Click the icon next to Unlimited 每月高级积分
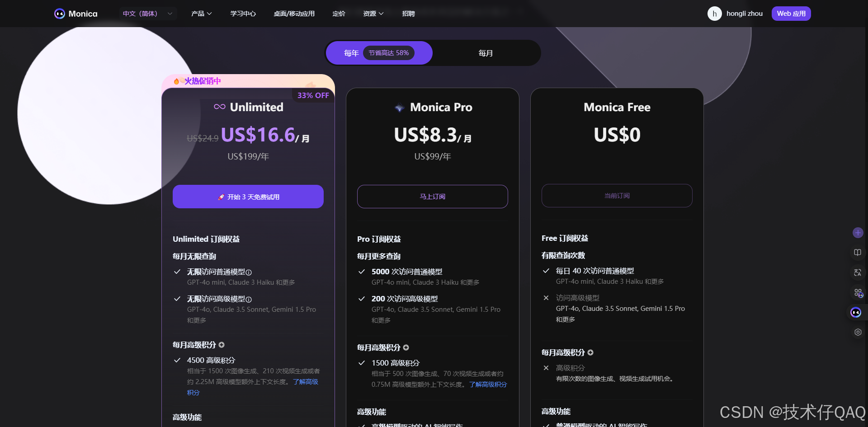The width and height of the screenshot is (868, 427). coord(222,345)
